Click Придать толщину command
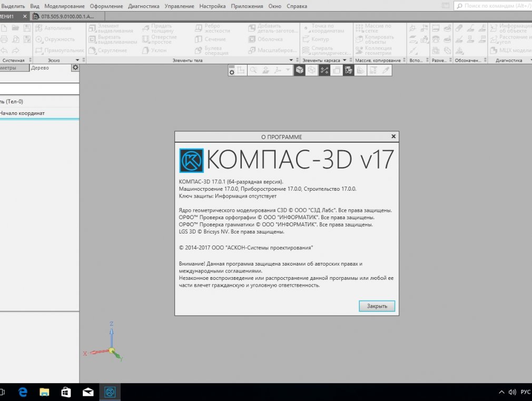Viewport: 532px width, 401px height. point(158,28)
